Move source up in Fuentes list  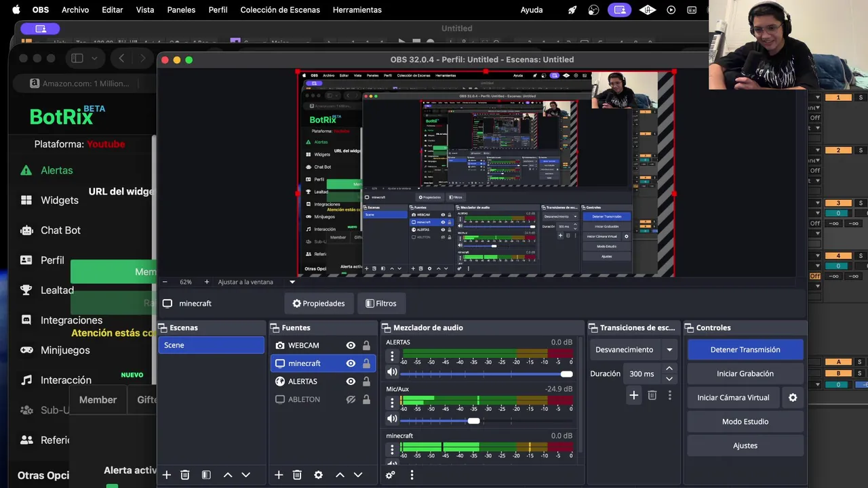click(340, 475)
